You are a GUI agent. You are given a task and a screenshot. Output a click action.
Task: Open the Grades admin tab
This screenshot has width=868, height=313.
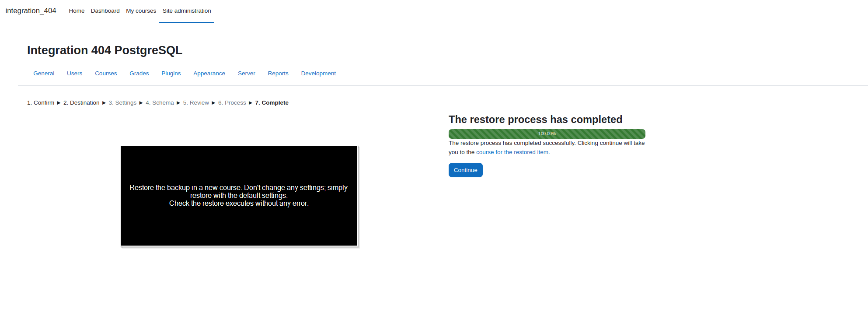[x=139, y=74]
